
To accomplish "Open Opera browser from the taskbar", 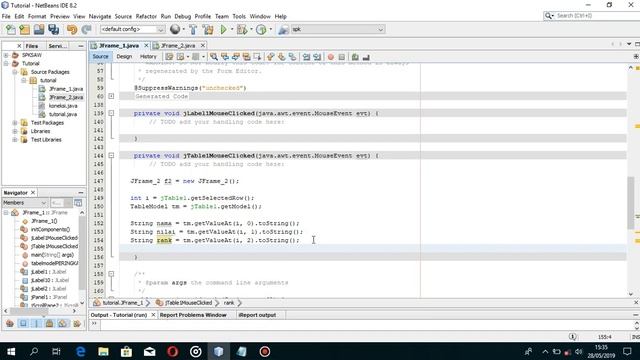I will pyautogui.click(x=173, y=351).
